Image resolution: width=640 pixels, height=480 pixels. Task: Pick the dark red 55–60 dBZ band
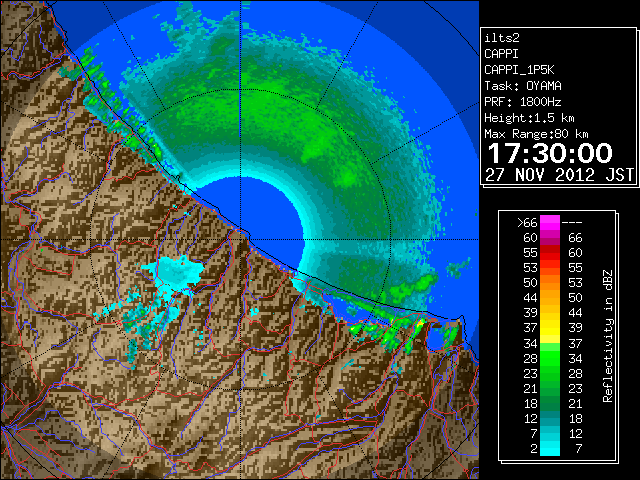tap(550, 253)
